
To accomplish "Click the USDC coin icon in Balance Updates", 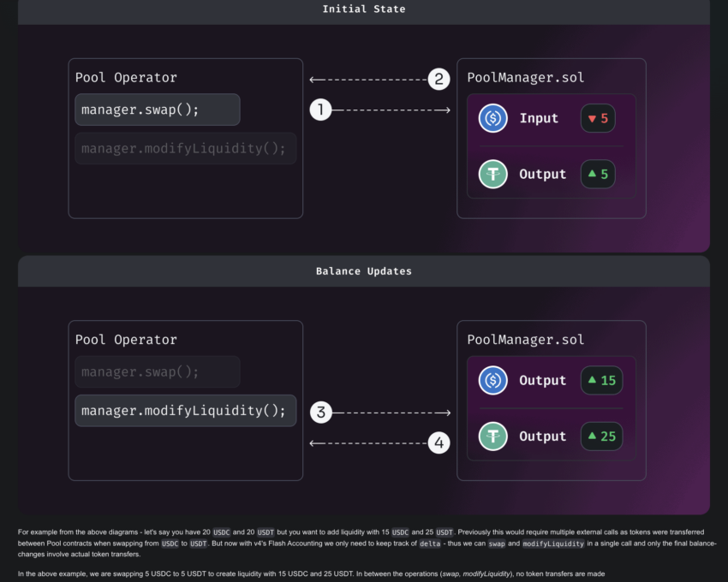I will pos(492,380).
